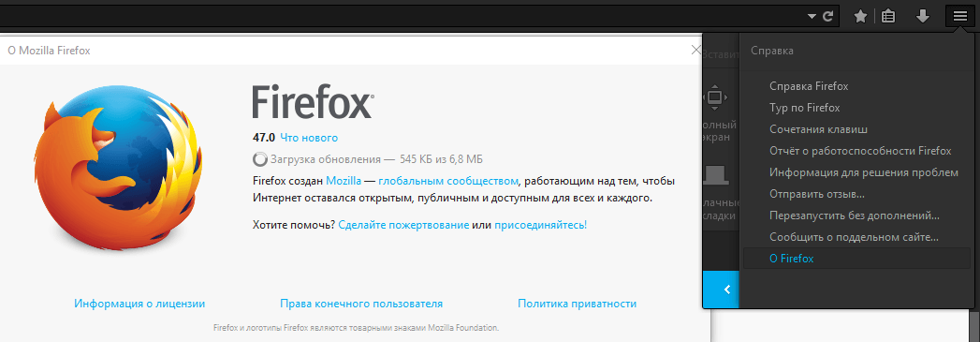Screen dimensions: 980x342
Task: Focus the browser address bar
Action: click(x=400, y=16)
